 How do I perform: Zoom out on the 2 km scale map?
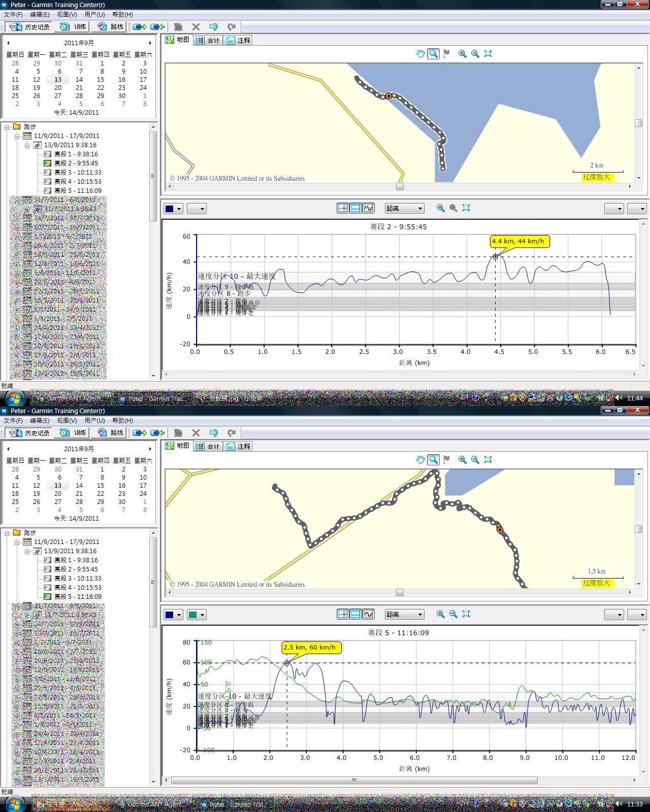coord(475,53)
